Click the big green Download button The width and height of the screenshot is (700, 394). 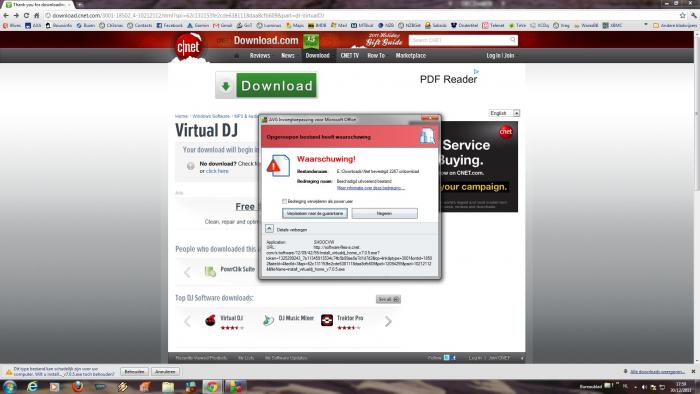(267, 85)
